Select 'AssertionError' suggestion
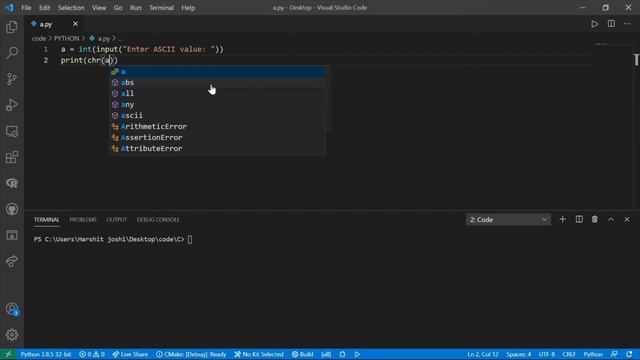The width and height of the screenshot is (640, 360). click(217, 138)
